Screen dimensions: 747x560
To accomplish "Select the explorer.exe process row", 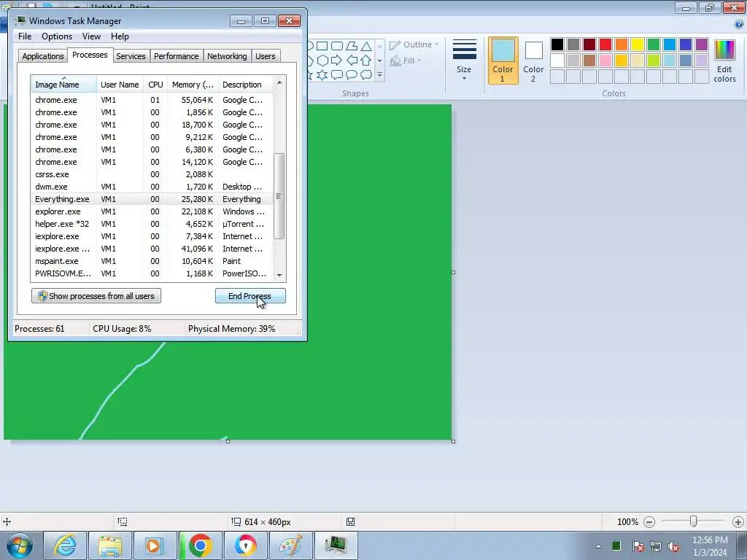I will pos(152,211).
